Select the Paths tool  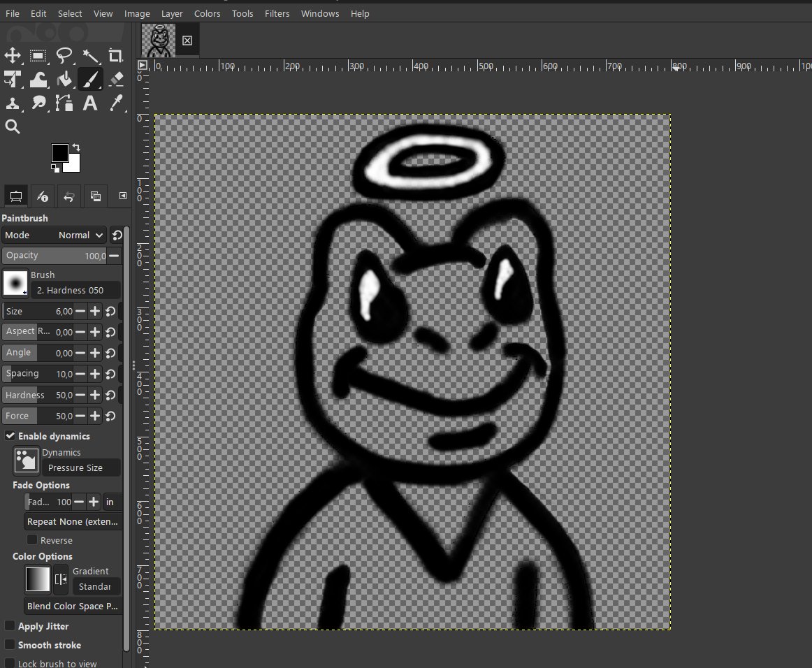[x=64, y=103]
